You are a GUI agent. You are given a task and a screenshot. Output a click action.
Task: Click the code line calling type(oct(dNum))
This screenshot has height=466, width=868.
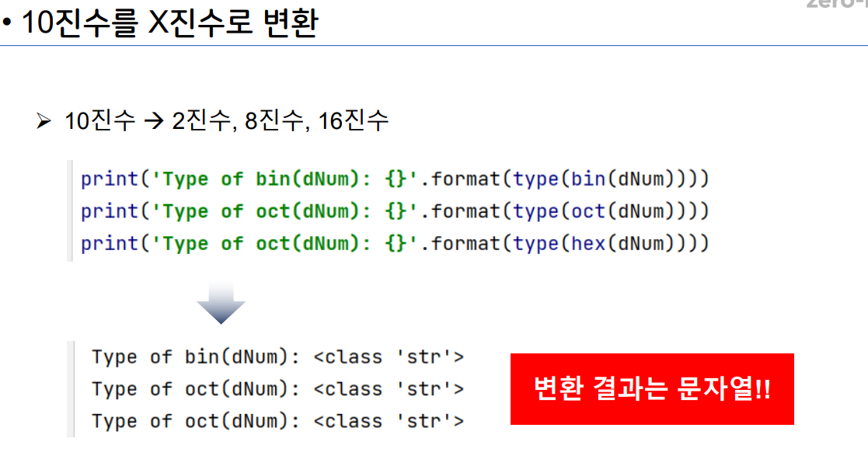tap(395, 211)
